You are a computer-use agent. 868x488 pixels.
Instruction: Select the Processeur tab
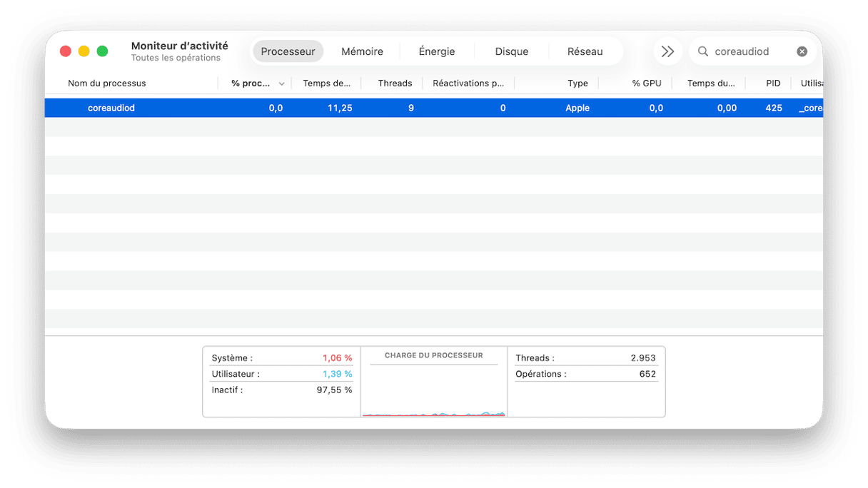click(x=288, y=51)
